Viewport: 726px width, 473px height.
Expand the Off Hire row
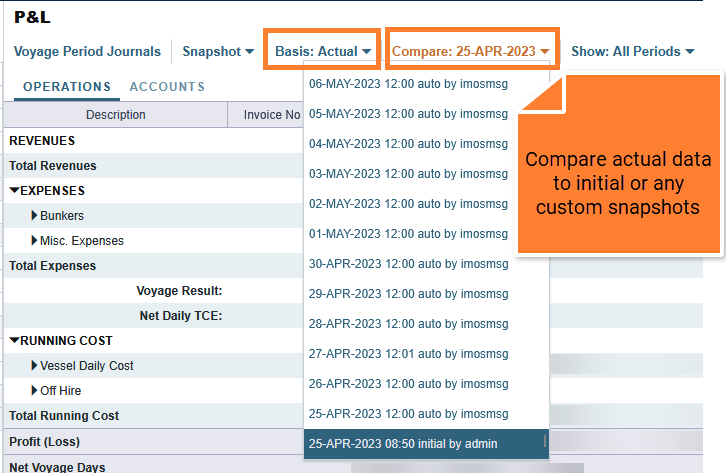[x=34, y=391]
